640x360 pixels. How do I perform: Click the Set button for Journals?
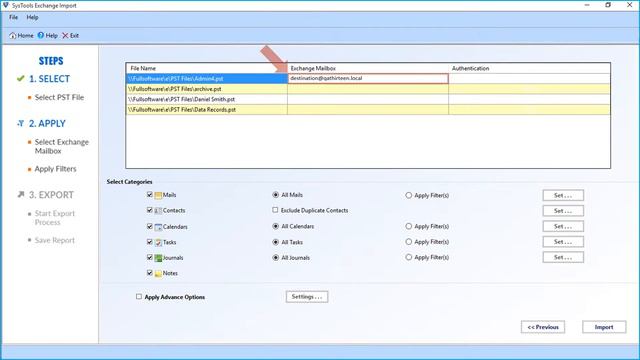click(x=563, y=258)
